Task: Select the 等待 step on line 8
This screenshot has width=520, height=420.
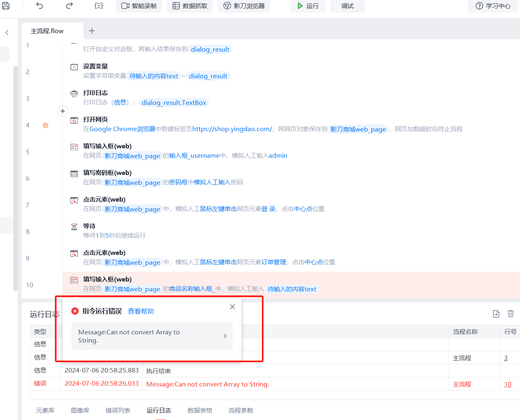Action: click(x=291, y=231)
